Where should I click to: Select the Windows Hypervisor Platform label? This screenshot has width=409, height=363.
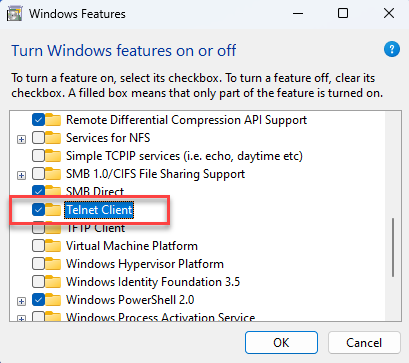[145, 264]
